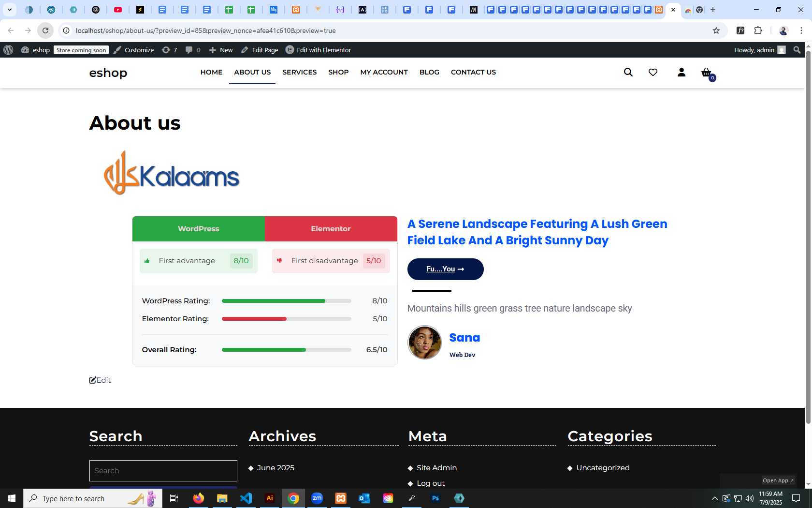Click the Edit link below content
The height and width of the screenshot is (508, 812).
tap(100, 380)
